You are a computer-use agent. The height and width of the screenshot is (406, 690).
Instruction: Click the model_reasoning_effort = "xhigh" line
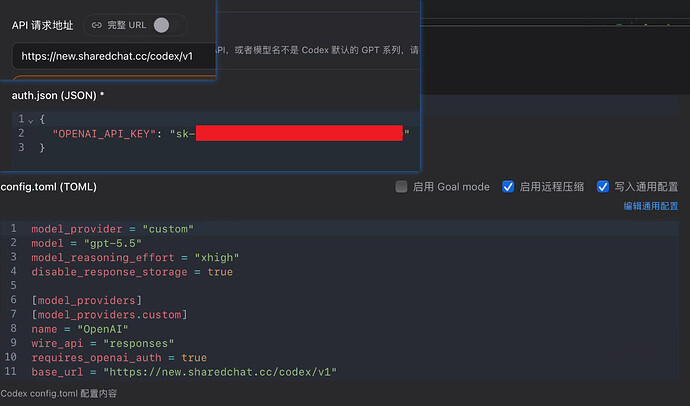[135, 257]
